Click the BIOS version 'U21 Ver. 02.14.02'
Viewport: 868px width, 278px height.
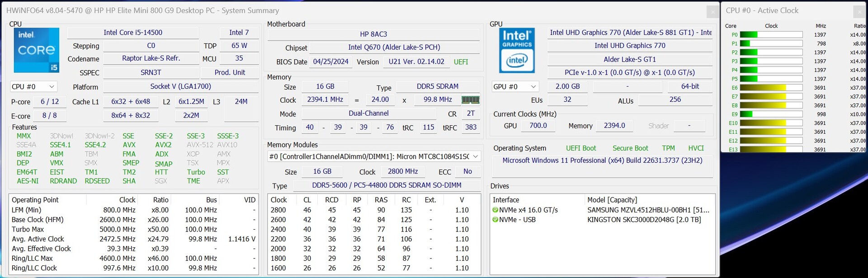click(x=416, y=61)
